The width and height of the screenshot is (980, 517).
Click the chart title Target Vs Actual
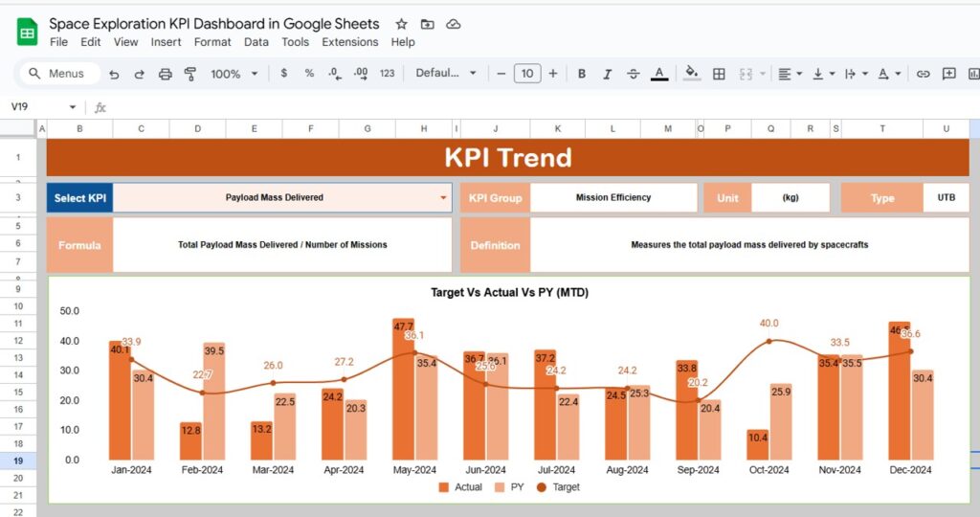[x=509, y=292]
